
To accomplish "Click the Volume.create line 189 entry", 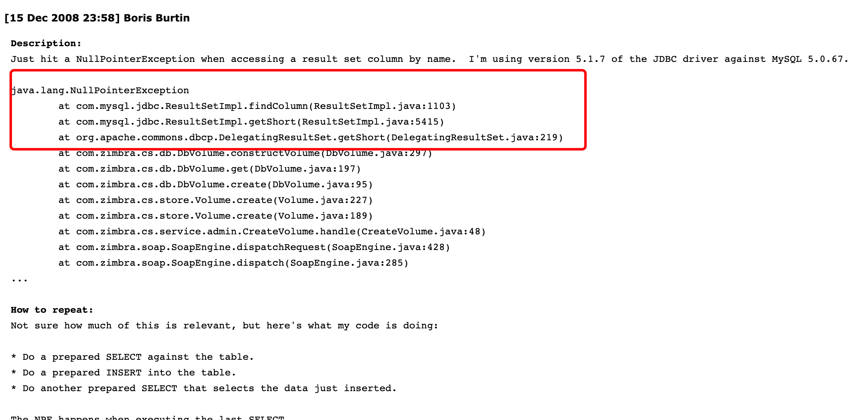I will [x=216, y=216].
